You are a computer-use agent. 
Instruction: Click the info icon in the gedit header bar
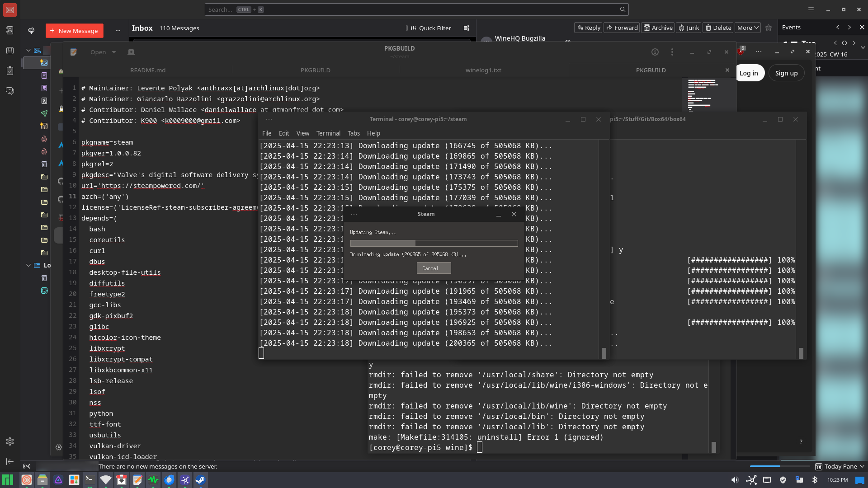click(655, 52)
